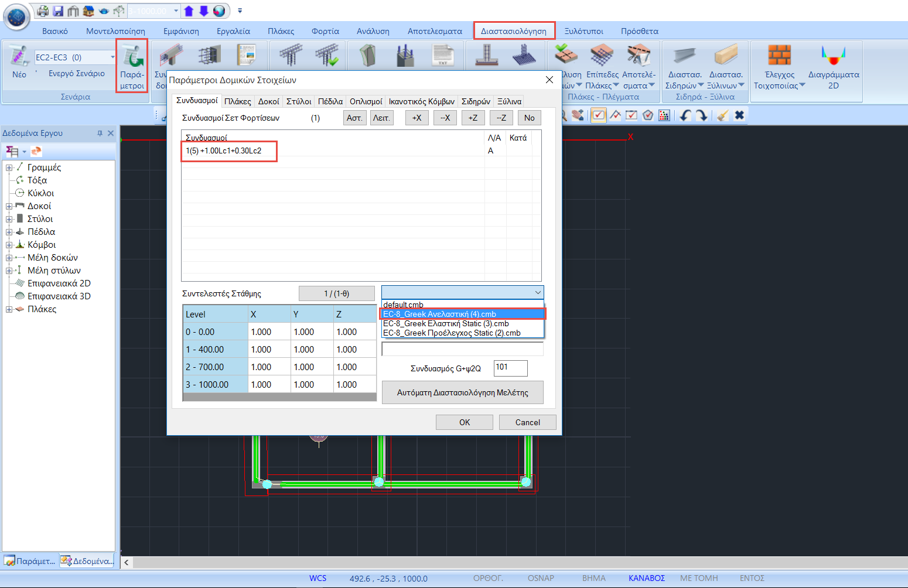Viewport: 908px width, 588px height.
Task: Click the save floppy disk icon
Action: click(58, 11)
